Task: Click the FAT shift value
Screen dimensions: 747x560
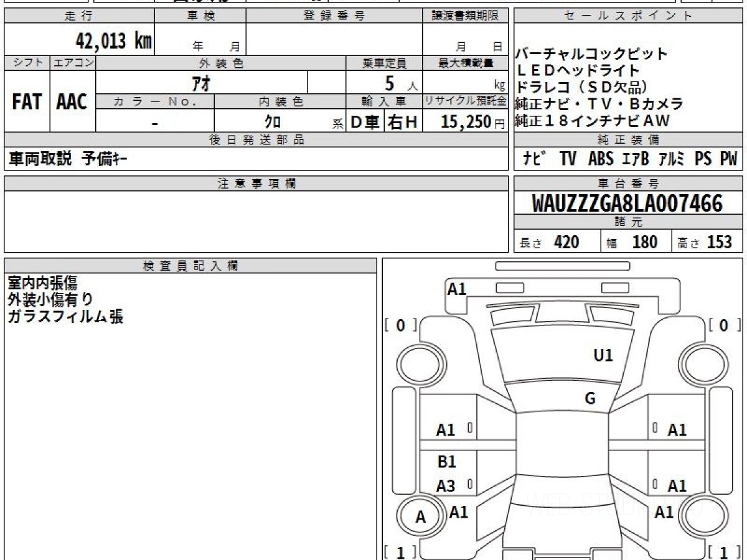Action: 27,101
